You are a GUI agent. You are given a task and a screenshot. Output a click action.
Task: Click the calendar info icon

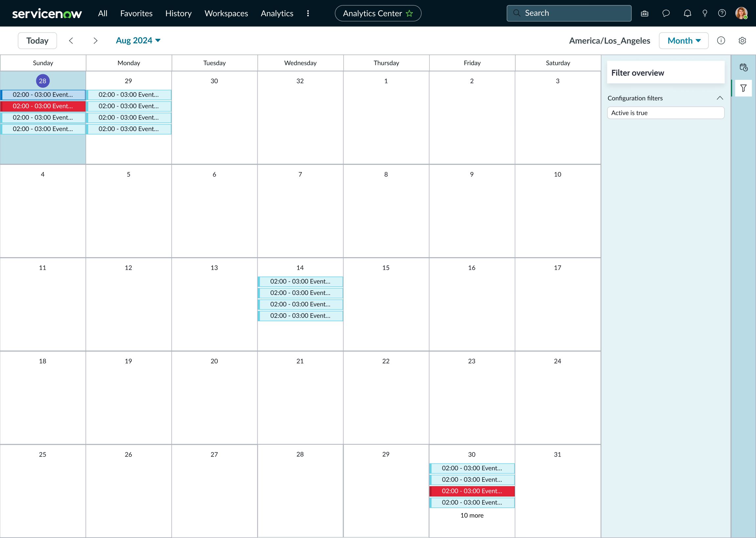[721, 41]
